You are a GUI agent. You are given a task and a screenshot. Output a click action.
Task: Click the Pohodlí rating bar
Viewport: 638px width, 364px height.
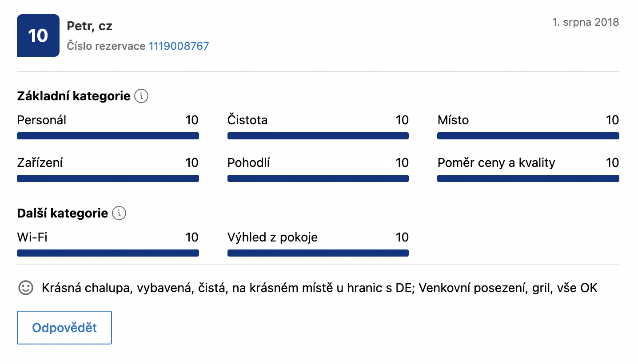318,178
